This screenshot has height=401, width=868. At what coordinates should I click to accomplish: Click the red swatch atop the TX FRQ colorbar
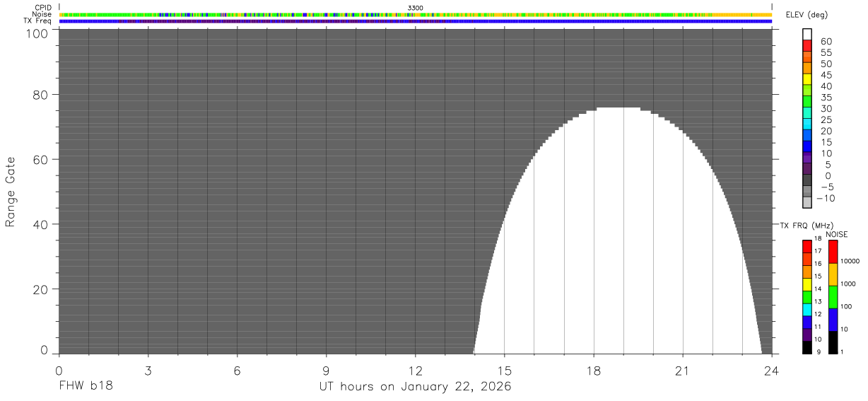coord(807,246)
